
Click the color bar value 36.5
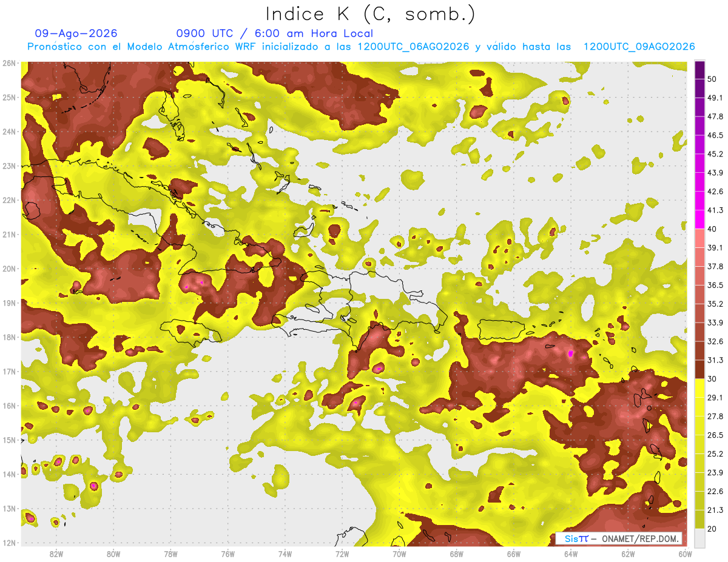click(715, 285)
